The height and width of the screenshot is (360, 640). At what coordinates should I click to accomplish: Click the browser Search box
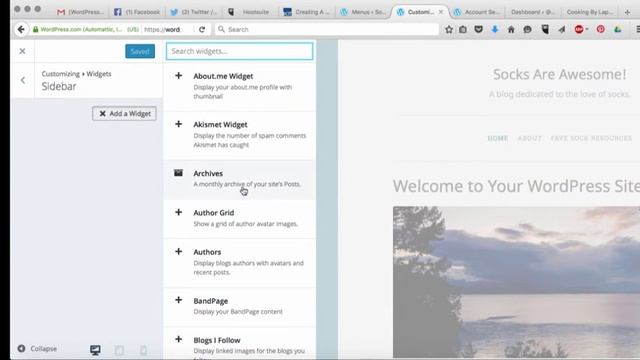coord(327,29)
